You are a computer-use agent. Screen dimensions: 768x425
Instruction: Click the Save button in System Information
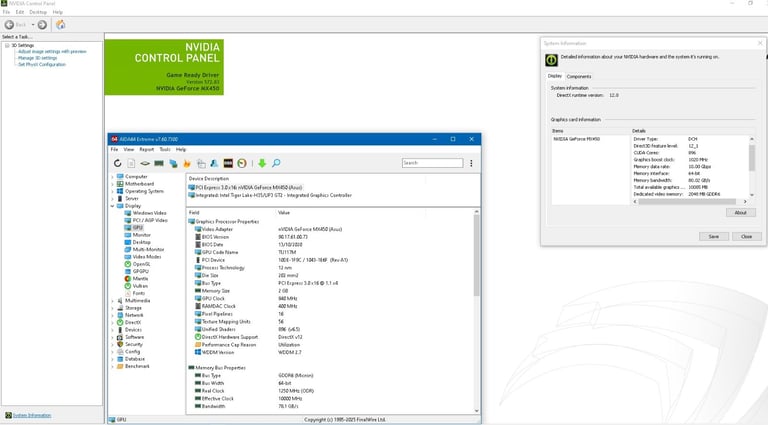coord(714,236)
